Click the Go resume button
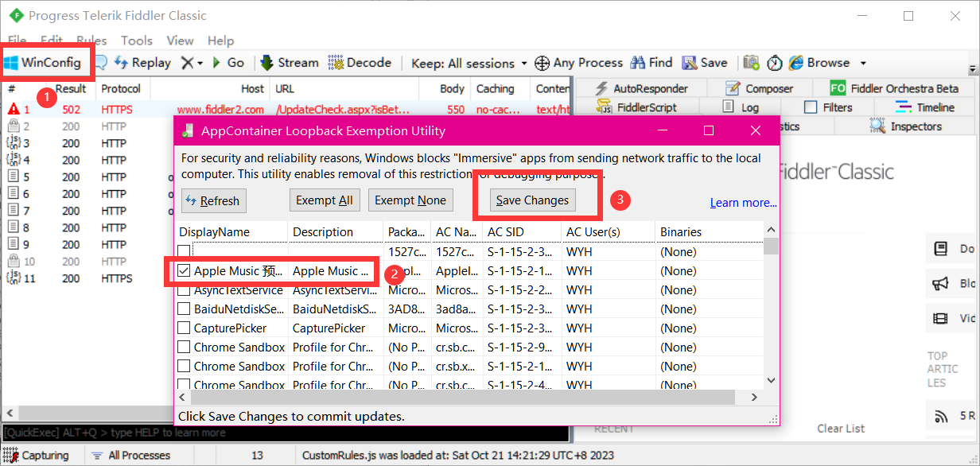Screen dimensions: 980x466 pyautogui.click(x=228, y=63)
